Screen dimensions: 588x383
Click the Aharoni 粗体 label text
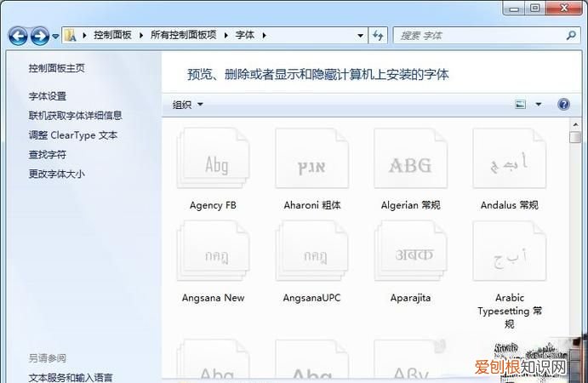click(x=312, y=205)
